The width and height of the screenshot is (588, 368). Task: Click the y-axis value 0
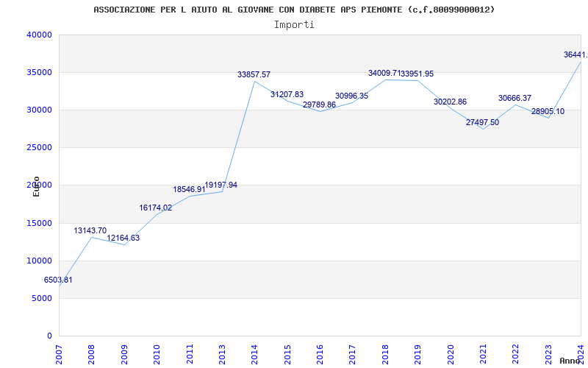(49, 336)
